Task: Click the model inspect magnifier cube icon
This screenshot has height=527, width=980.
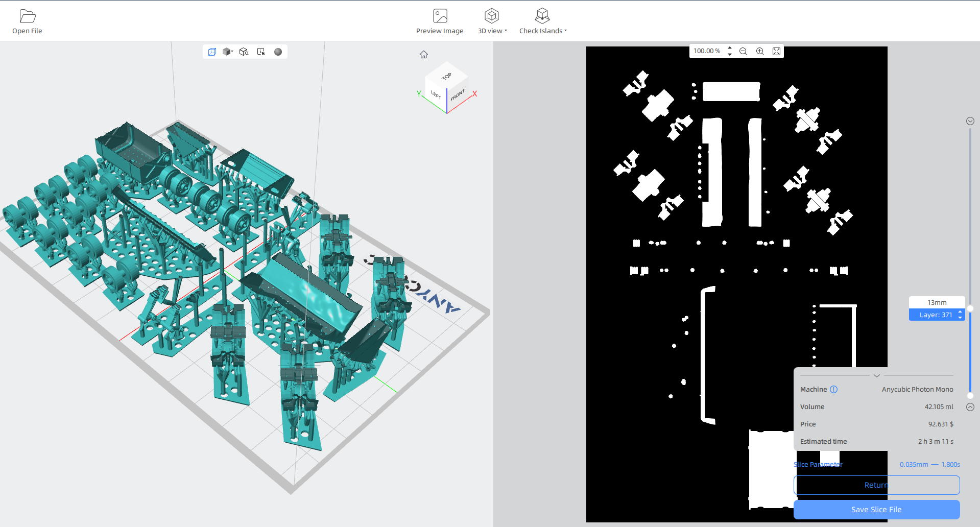Action: coord(244,52)
